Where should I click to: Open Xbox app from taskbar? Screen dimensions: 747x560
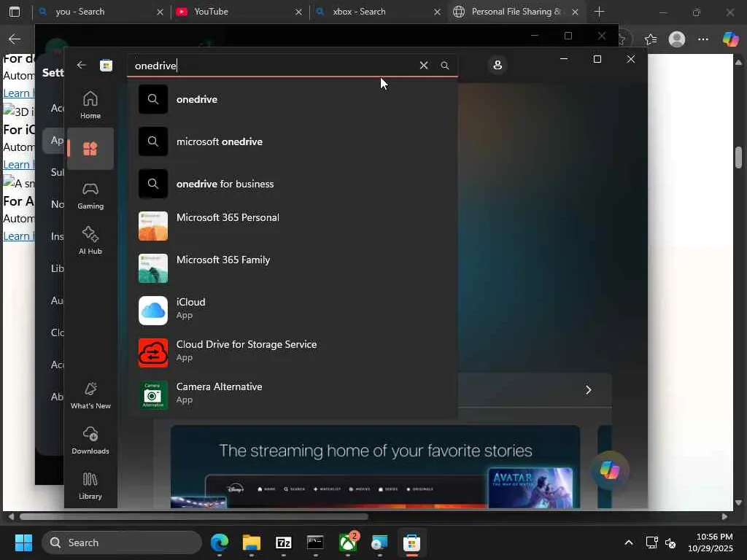click(x=348, y=542)
